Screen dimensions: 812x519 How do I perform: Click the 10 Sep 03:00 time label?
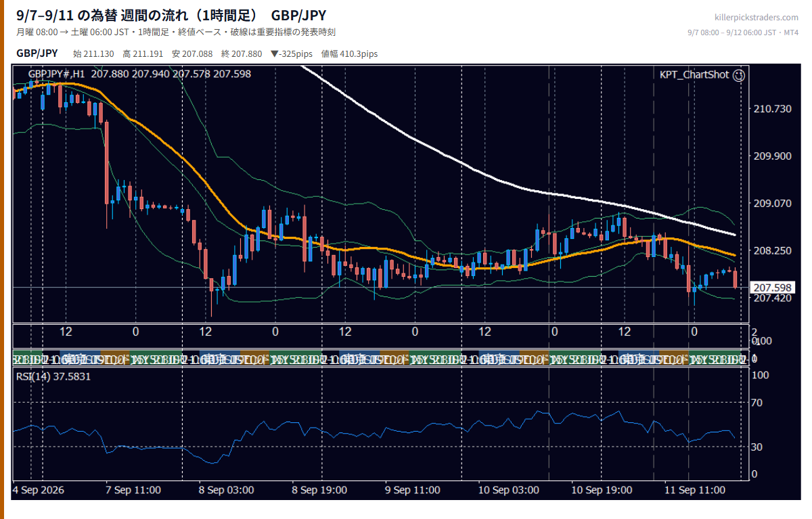(508, 490)
